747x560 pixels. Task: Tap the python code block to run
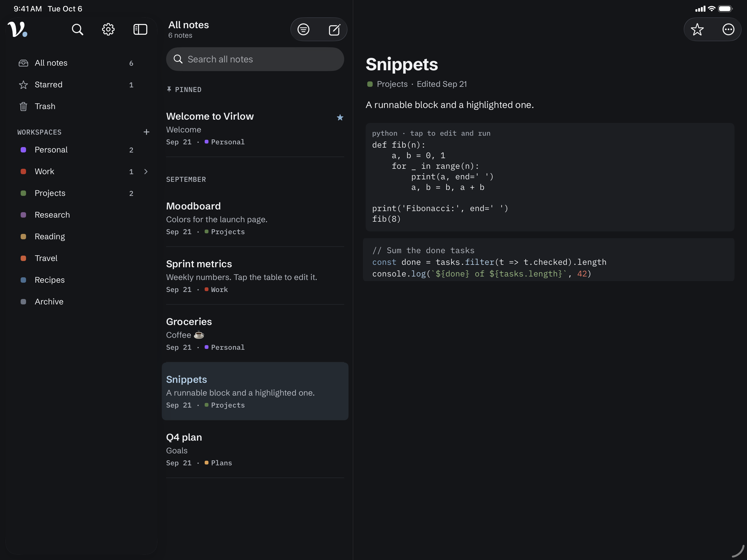point(550,177)
